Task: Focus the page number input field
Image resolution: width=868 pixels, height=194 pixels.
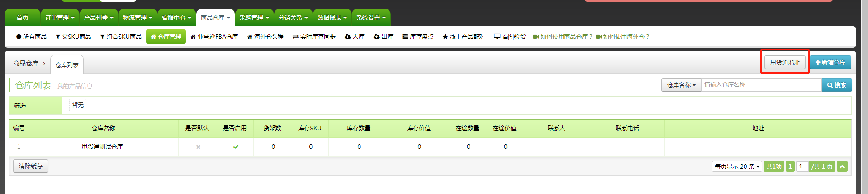Action: coord(802,166)
